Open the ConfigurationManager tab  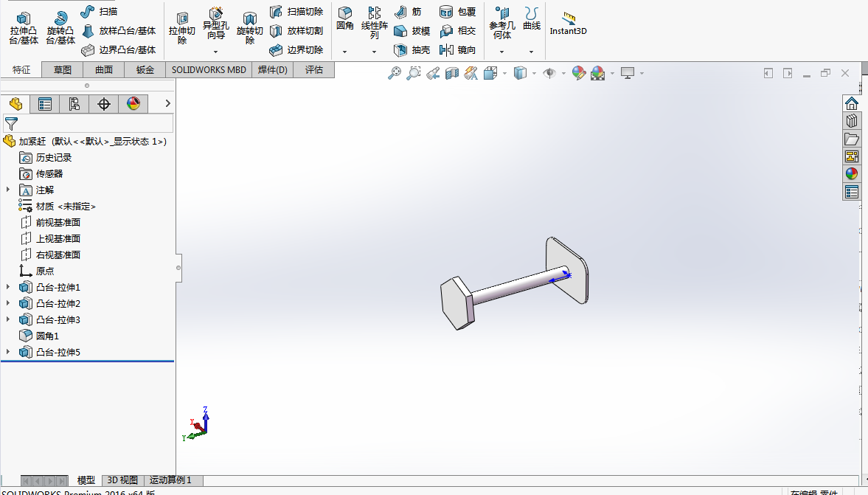pyautogui.click(x=74, y=103)
